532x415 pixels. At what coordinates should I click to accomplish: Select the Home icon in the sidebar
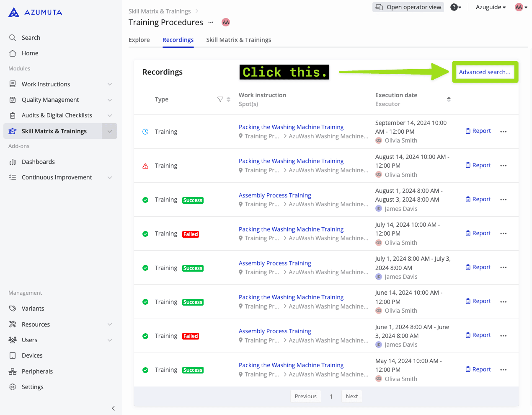pos(12,53)
